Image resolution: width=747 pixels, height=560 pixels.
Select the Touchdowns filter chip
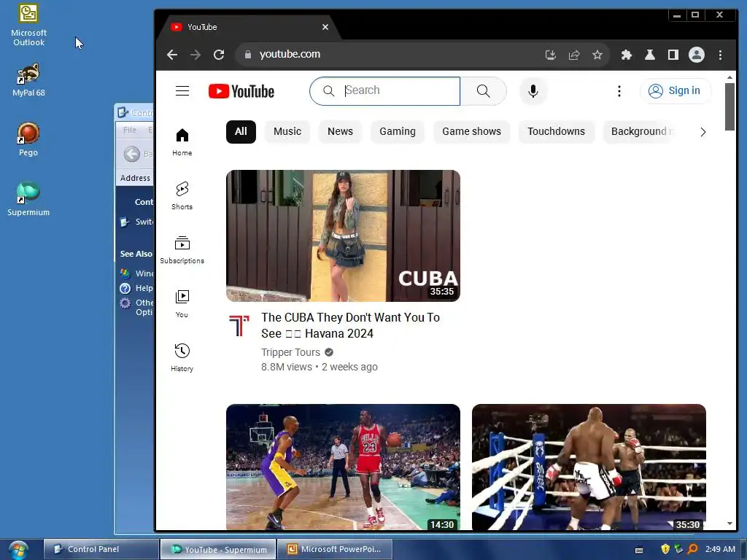pos(556,131)
